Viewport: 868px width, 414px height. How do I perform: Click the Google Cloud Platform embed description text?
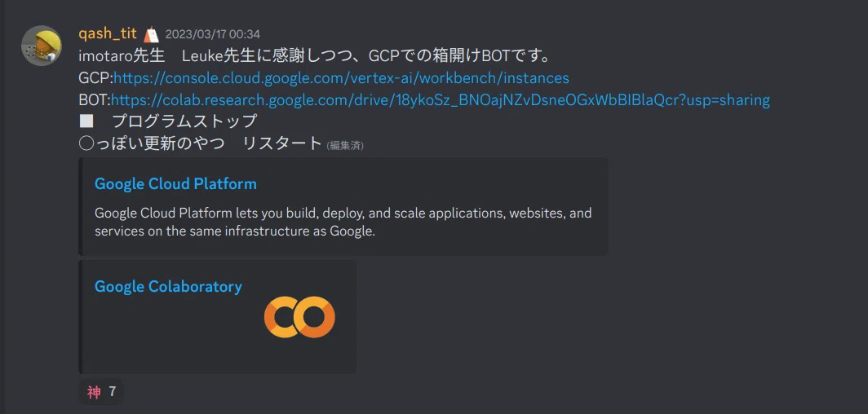pyautogui.click(x=343, y=222)
